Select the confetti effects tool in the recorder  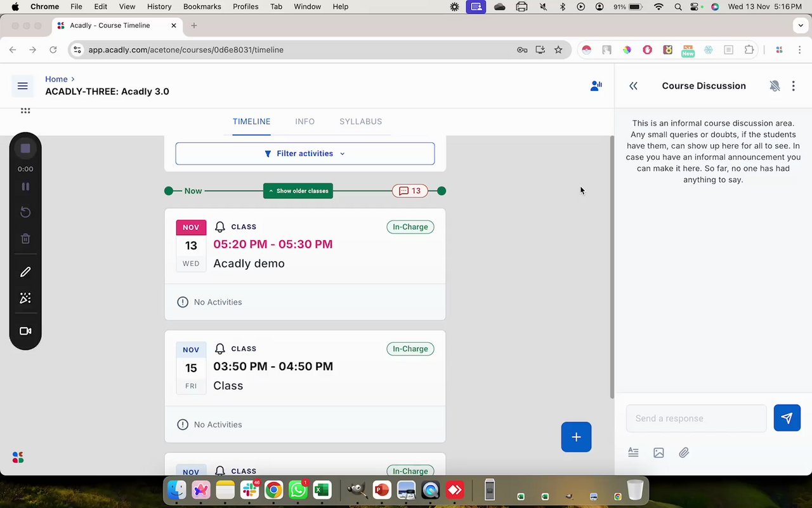(25, 298)
